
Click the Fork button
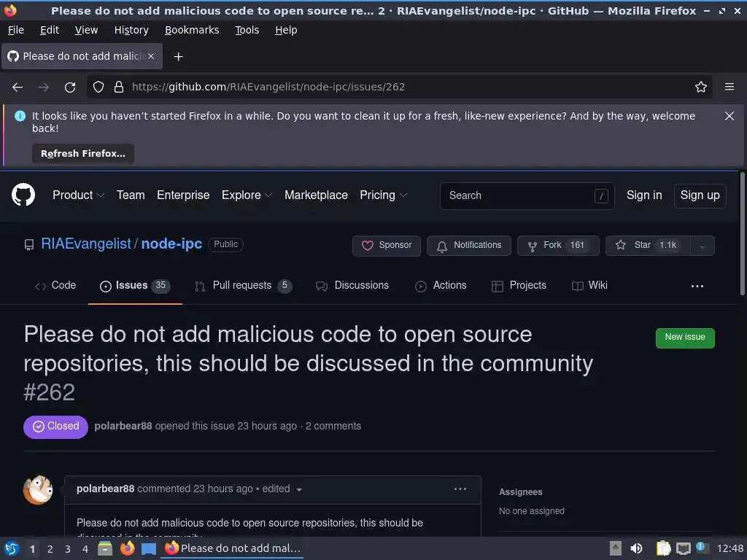pos(558,246)
